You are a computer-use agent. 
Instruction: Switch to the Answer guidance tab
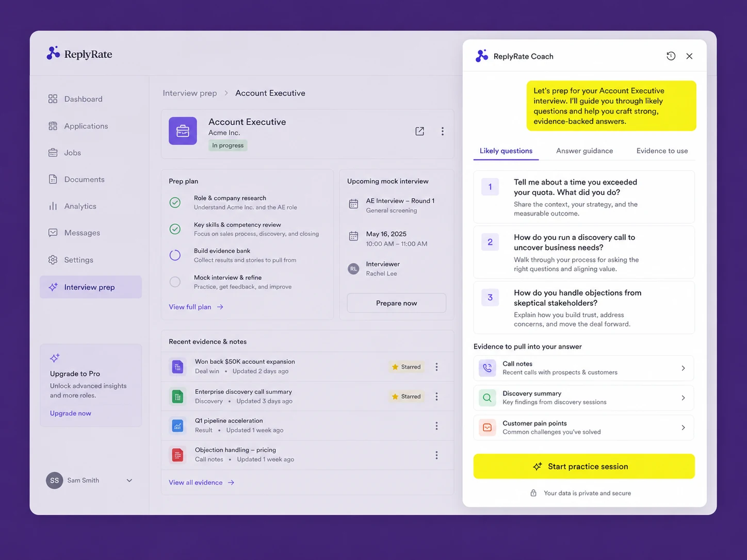click(x=584, y=151)
